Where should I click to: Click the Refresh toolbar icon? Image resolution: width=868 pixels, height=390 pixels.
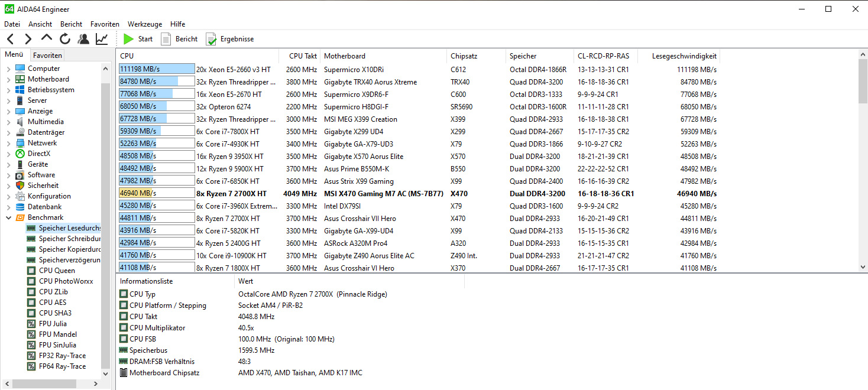[x=65, y=39]
